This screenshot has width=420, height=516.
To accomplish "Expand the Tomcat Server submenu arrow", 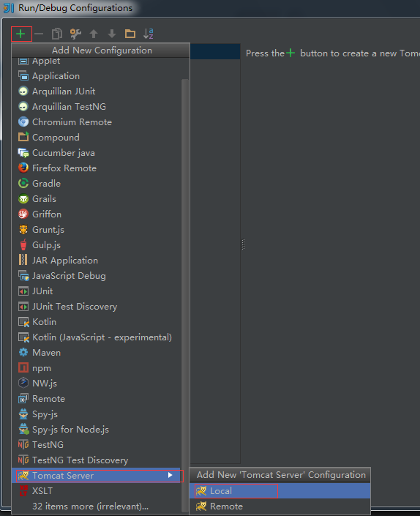I will click(x=170, y=475).
